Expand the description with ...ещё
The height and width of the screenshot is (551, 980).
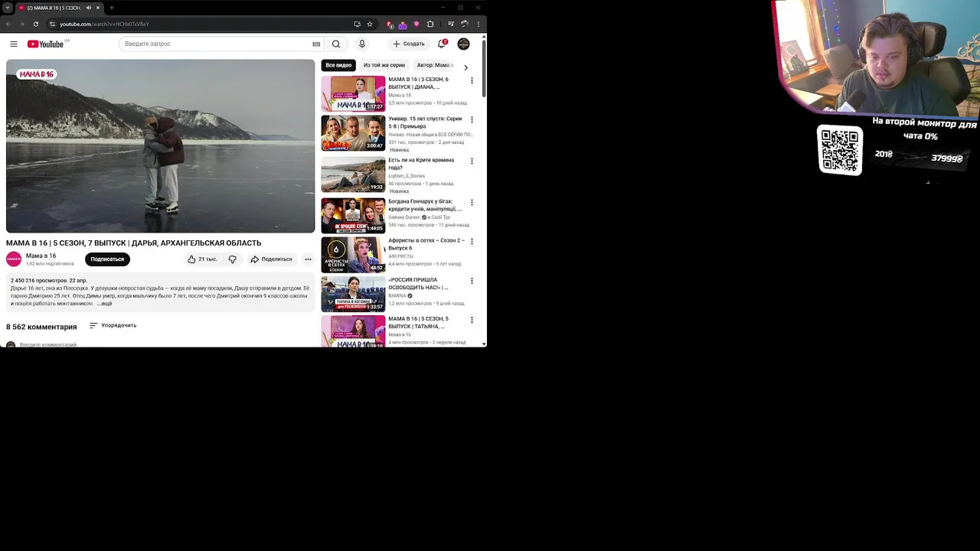[104, 304]
